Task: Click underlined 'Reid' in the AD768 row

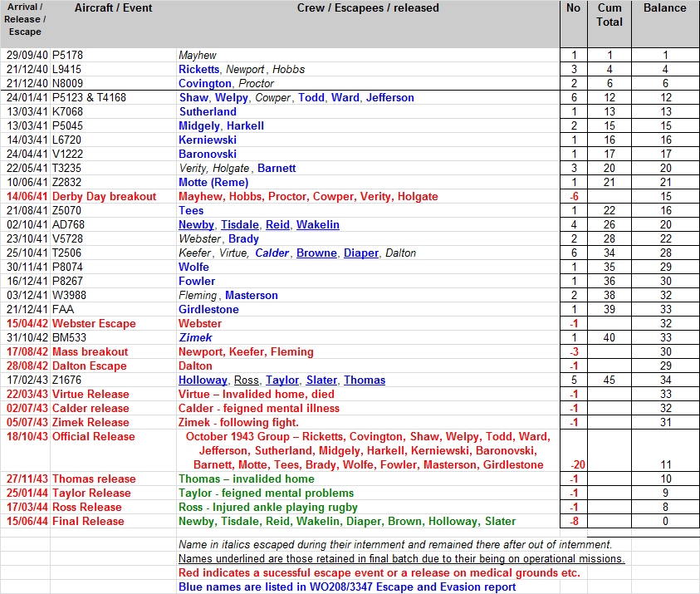Action: (x=277, y=224)
